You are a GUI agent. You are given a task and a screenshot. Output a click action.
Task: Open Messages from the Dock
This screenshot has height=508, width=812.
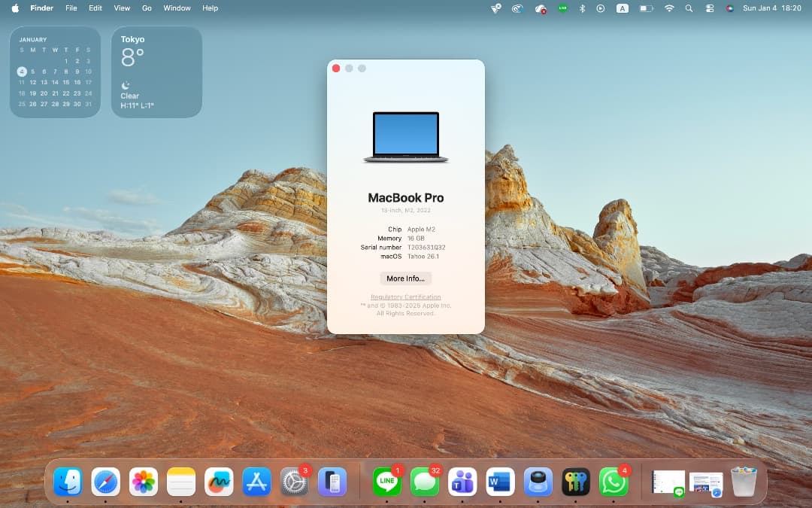point(425,482)
